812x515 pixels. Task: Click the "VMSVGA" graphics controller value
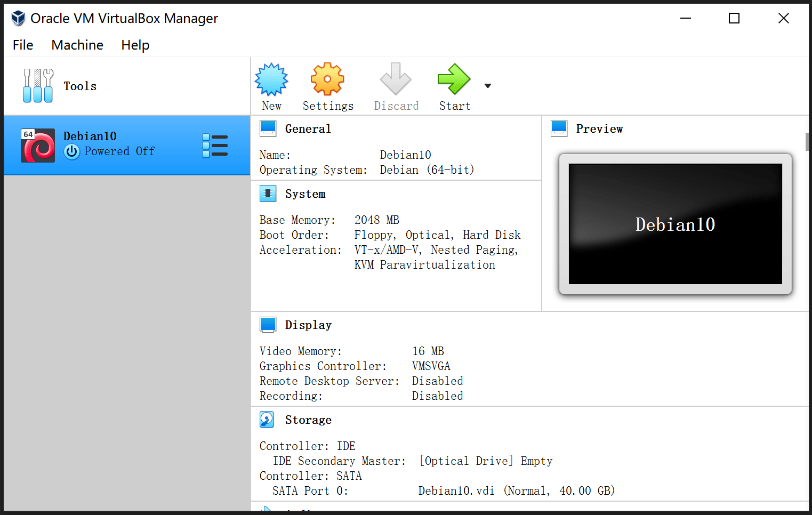pos(431,366)
